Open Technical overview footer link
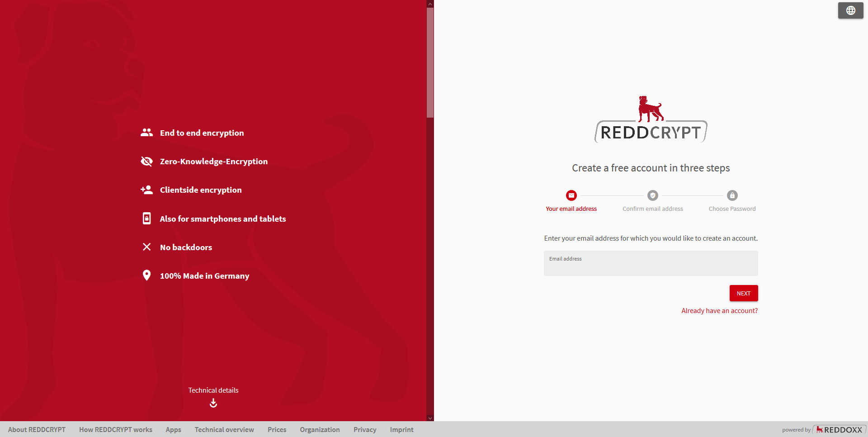Viewport: 868px width, 437px height. click(x=224, y=430)
